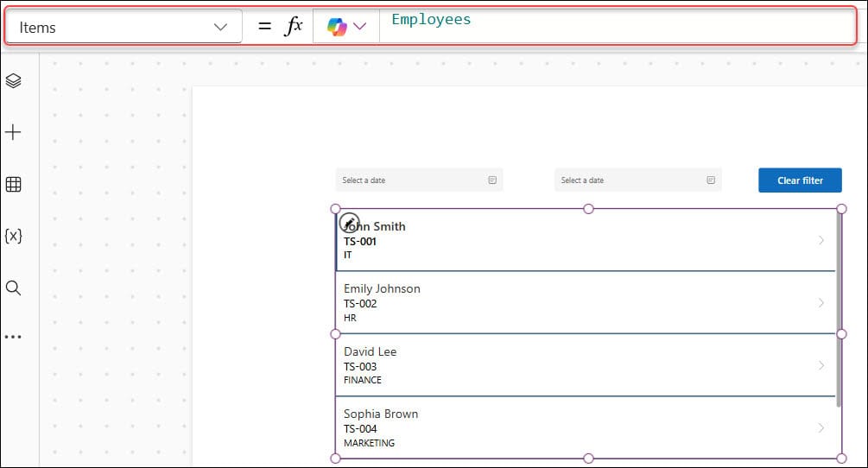Open Emily Johnson row chevron
868x468 pixels.
click(821, 302)
